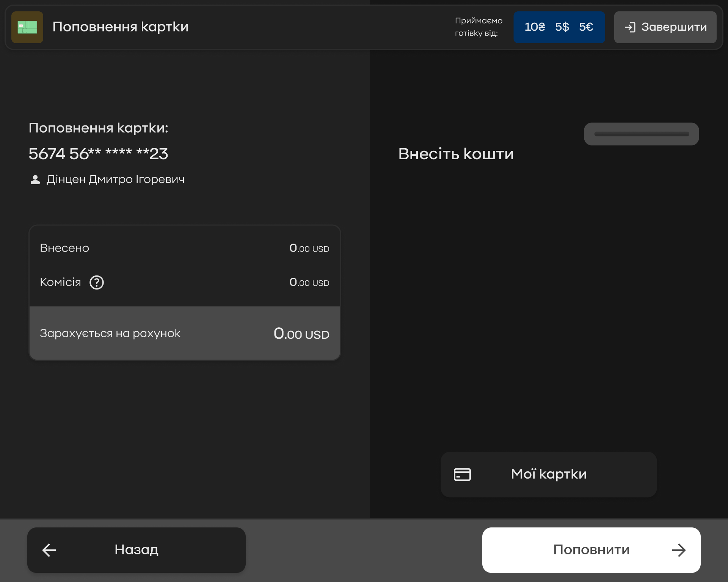Click the Внесіть кошти heading
The width and height of the screenshot is (728, 582).
(456, 154)
